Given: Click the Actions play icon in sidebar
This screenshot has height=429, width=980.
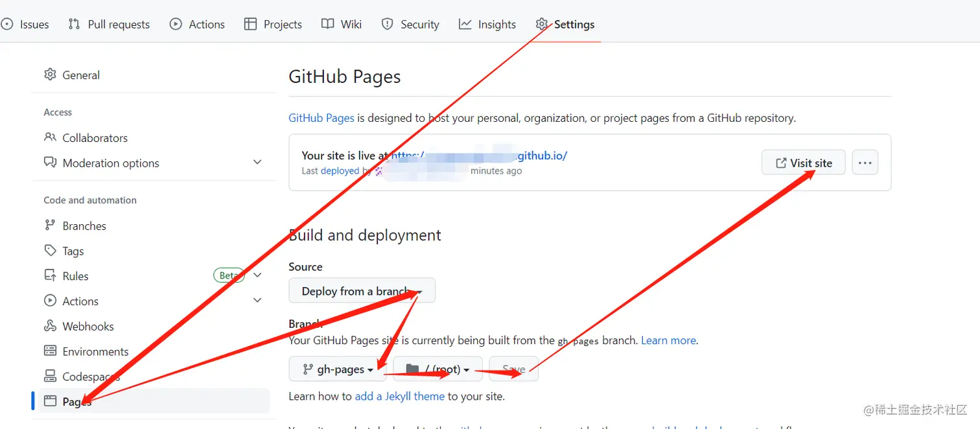Looking at the screenshot, I should [50, 301].
